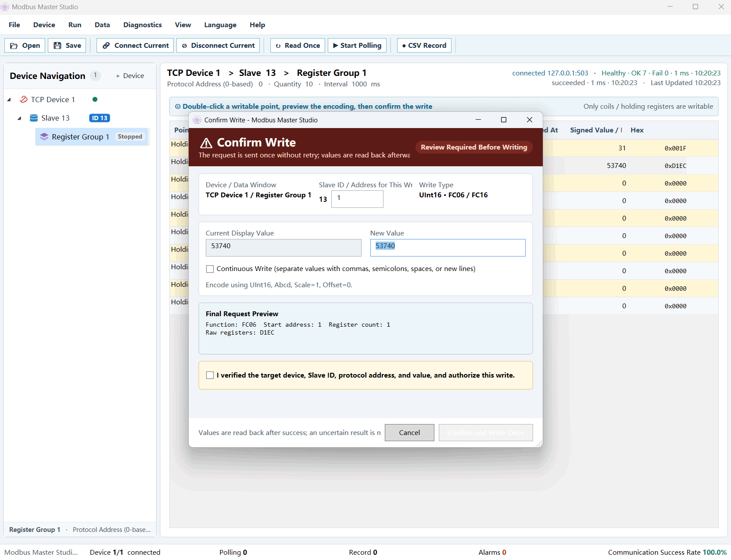Click the New Value input field
Image resolution: width=731 pixels, height=560 pixels.
(x=448, y=248)
